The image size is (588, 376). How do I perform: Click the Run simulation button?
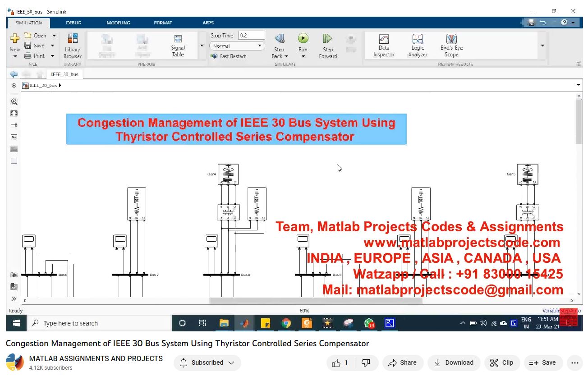click(303, 39)
